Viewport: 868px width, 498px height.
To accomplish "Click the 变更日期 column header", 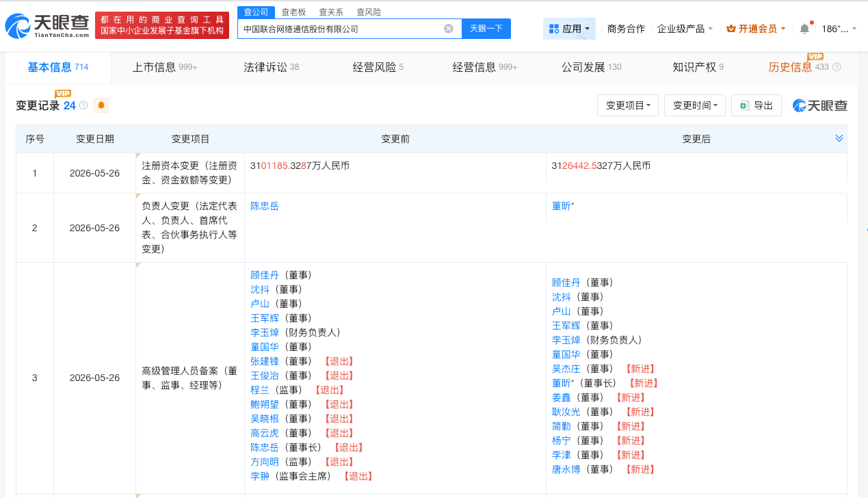I will pyautogui.click(x=94, y=139).
